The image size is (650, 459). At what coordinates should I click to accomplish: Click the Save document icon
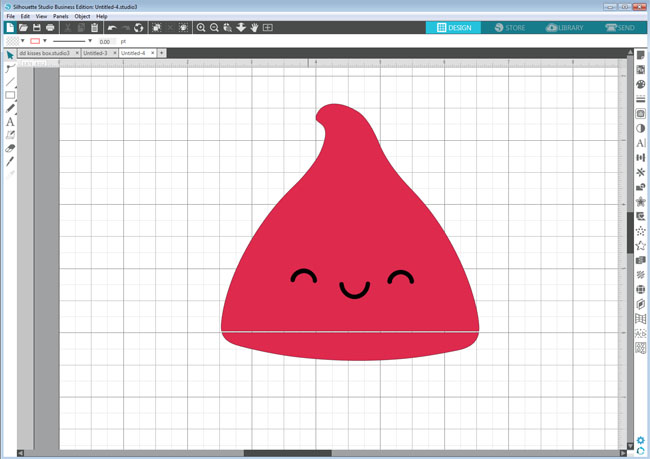[37, 28]
